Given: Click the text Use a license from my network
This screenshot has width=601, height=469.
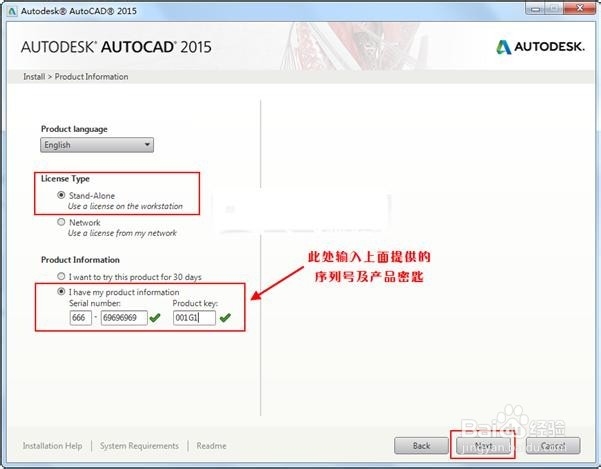Looking at the screenshot, I should point(122,233).
